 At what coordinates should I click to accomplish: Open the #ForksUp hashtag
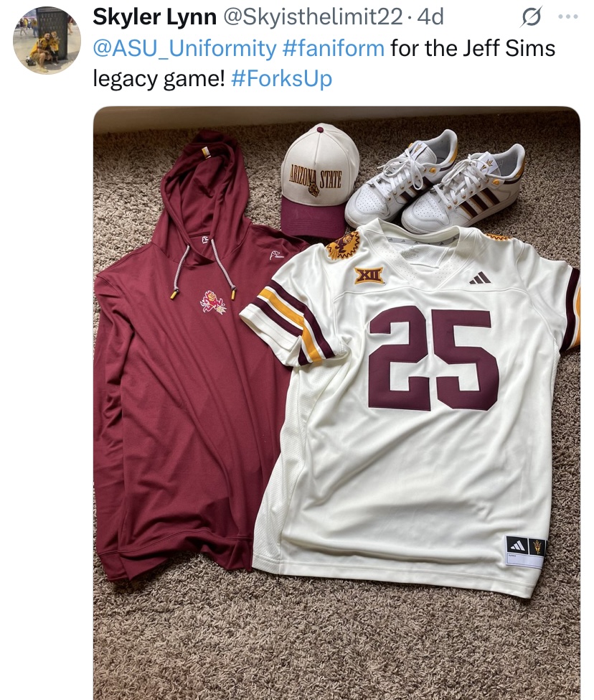point(282,78)
